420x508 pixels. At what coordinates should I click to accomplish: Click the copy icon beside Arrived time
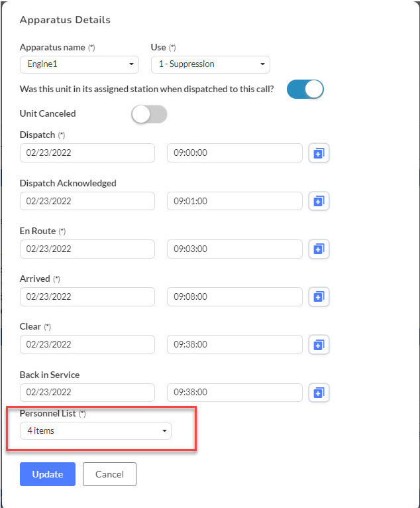319,296
